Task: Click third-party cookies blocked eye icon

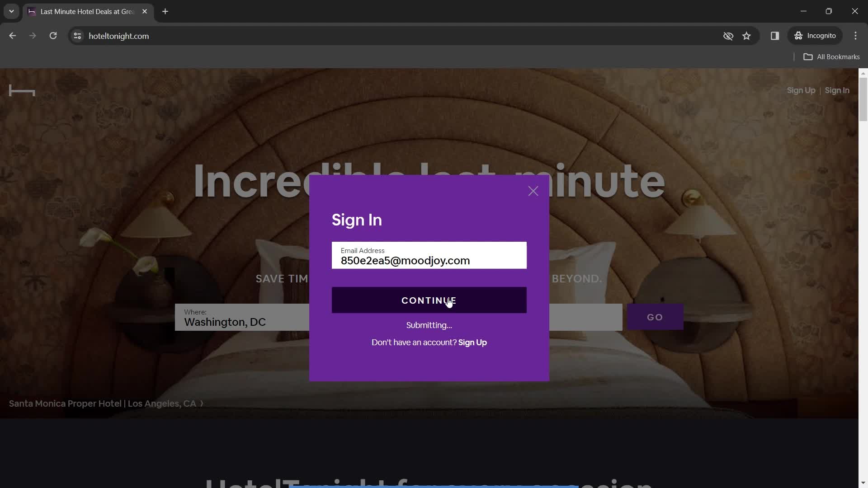Action: [x=728, y=36]
